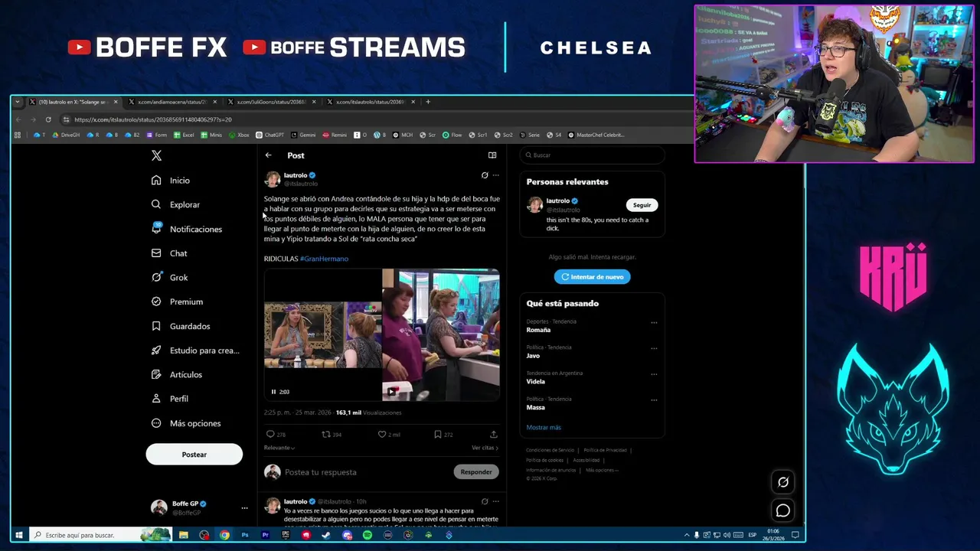This screenshot has width=980, height=551.
Task: Switch to the JuliGoonz status tab
Action: tap(272, 102)
